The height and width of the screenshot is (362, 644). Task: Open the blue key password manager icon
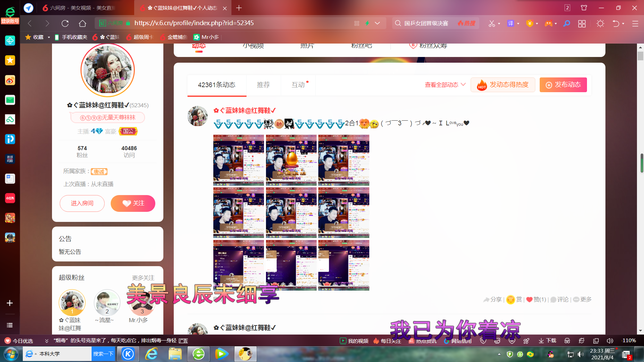click(567, 23)
